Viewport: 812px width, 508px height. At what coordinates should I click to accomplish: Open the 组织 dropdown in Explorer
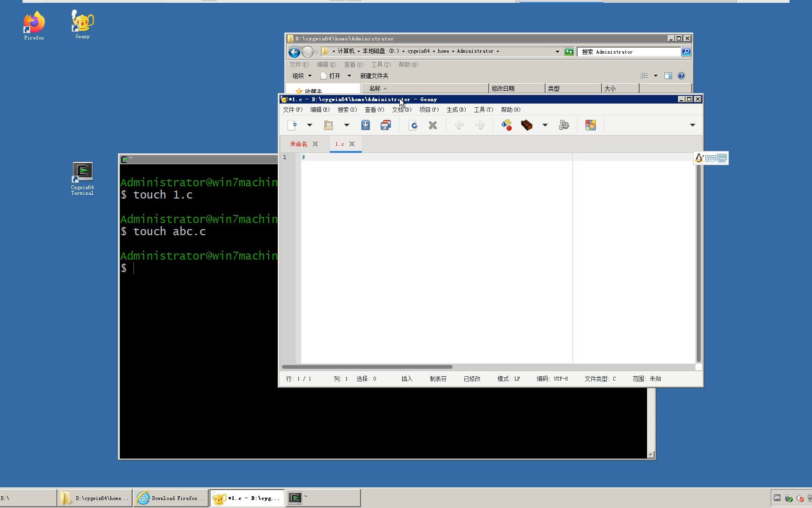[302, 76]
